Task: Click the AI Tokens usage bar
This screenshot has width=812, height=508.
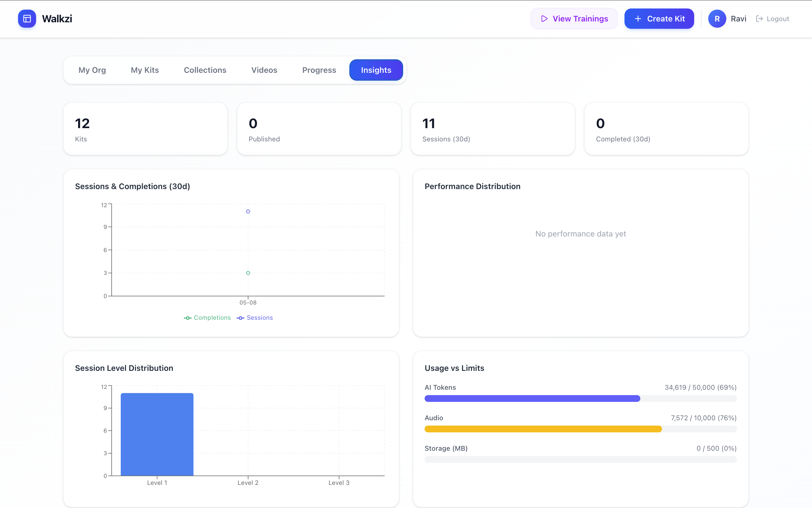Action: [x=581, y=398]
